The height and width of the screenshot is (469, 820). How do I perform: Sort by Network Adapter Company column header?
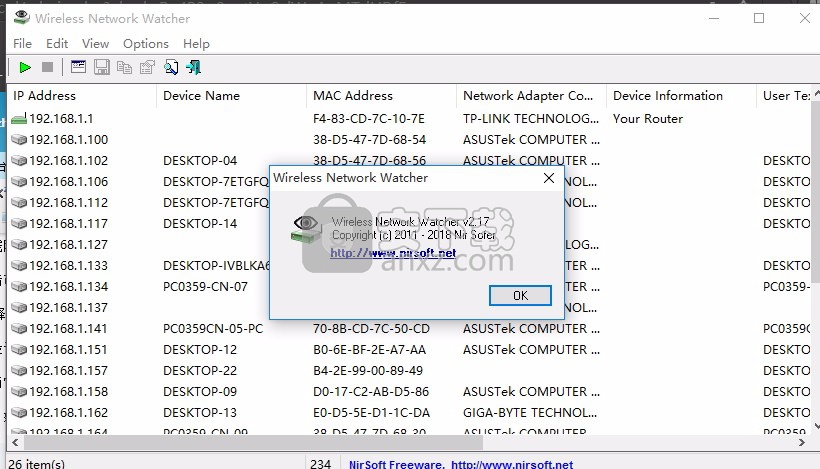[x=531, y=96]
